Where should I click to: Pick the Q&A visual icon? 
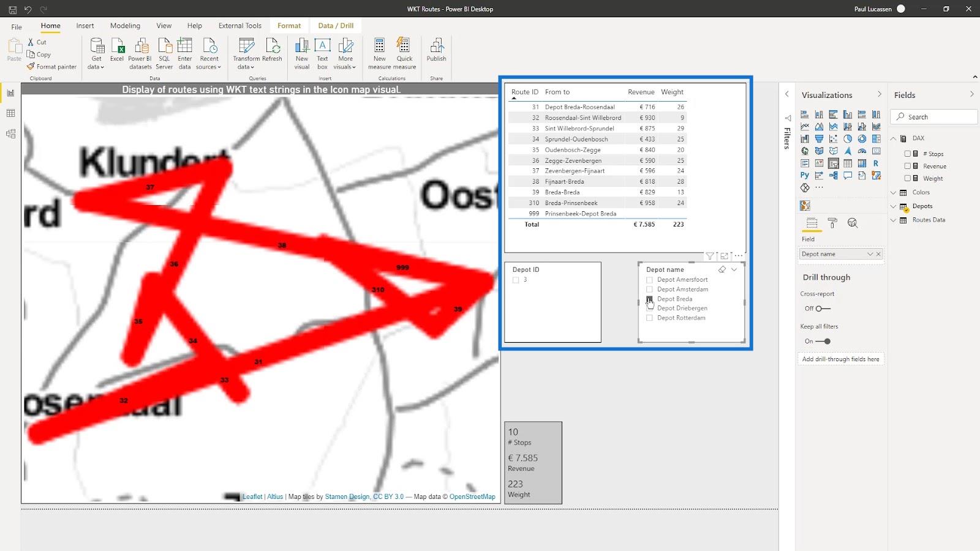coord(848,175)
